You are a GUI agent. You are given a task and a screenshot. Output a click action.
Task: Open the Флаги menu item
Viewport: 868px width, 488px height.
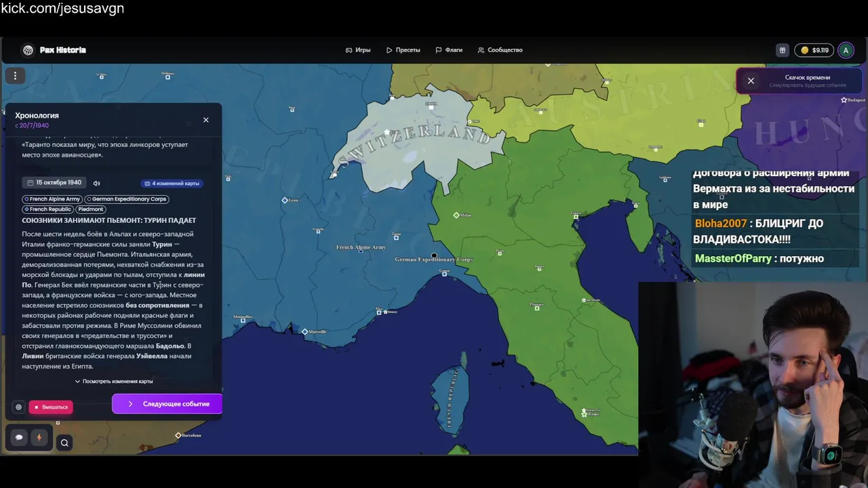[449, 50]
